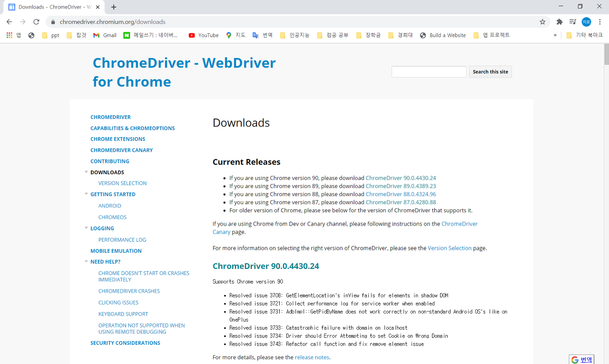This screenshot has height=364, width=609.
Task: Open the 장학금 bookmark folder
Action: 368,35
